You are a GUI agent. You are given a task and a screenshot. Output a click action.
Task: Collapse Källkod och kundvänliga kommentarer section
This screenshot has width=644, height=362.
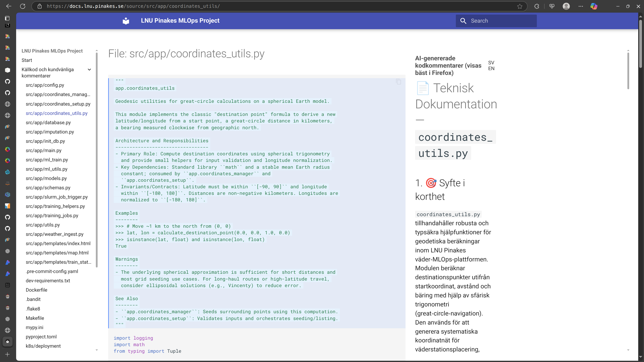click(89, 70)
